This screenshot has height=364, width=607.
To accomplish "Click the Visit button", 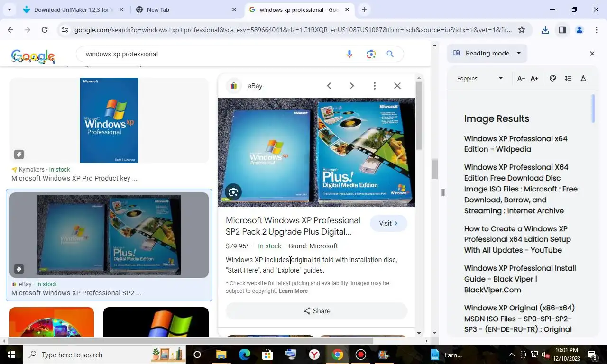I will point(388,223).
